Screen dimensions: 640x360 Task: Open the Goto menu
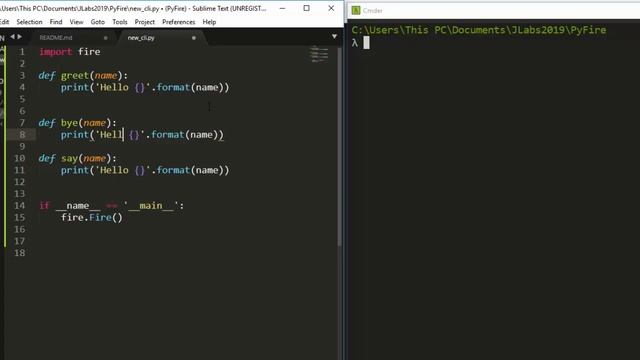98,22
